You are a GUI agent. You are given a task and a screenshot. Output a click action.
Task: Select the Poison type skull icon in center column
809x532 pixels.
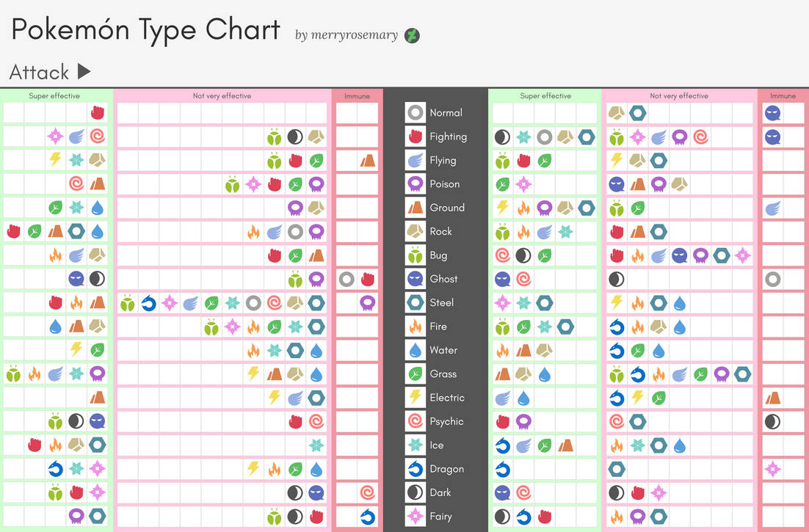[x=416, y=183]
